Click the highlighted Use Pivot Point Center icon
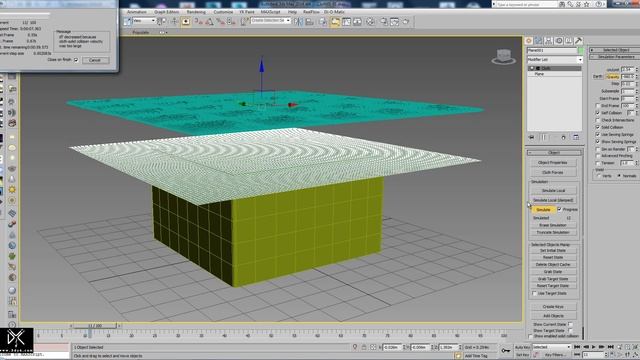 point(186,22)
